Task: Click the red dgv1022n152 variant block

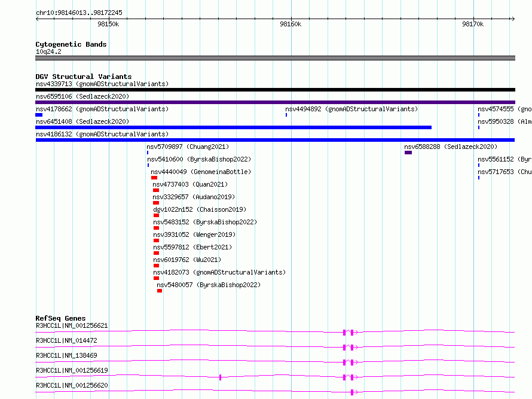Action: click(x=157, y=215)
